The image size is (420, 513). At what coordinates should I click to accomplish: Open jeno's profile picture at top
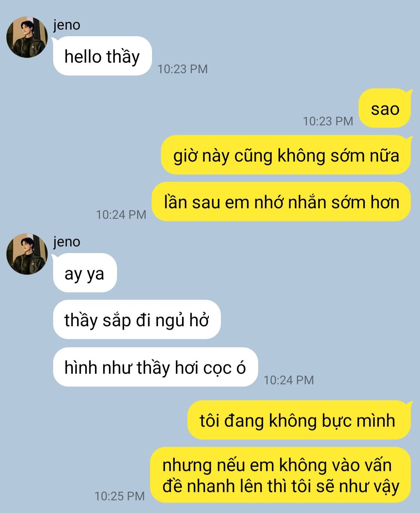coord(27,37)
